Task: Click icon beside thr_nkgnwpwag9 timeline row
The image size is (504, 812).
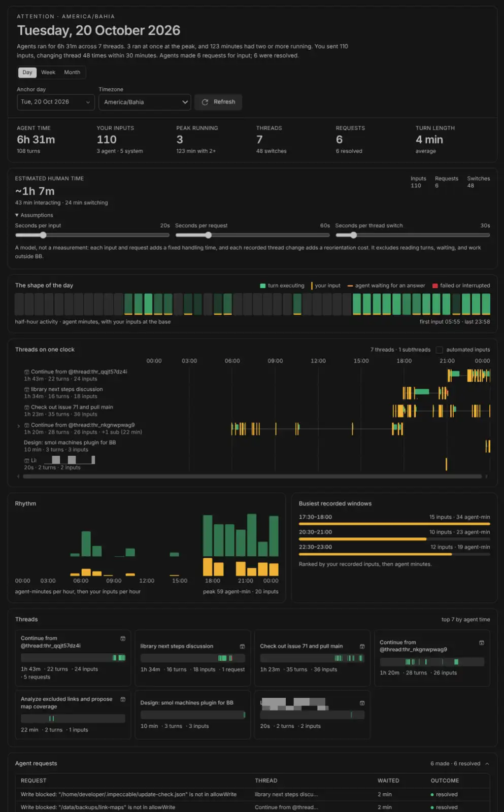Action: coord(26,425)
